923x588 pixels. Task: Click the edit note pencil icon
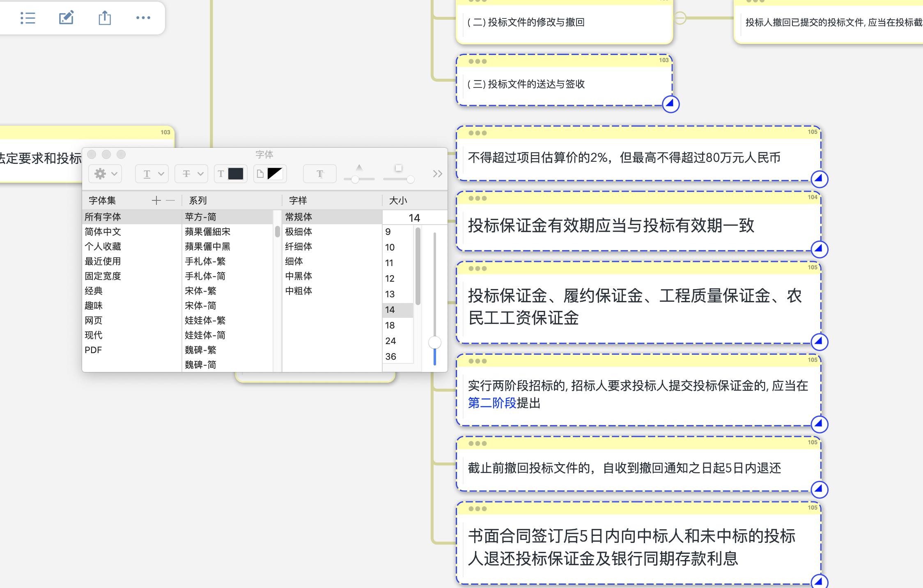click(x=66, y=18)
